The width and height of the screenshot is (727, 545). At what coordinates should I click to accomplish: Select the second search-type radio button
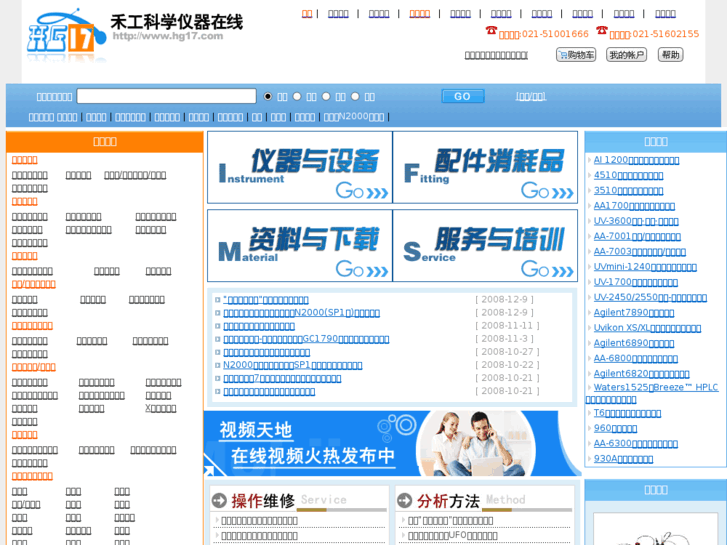point(297,96)
